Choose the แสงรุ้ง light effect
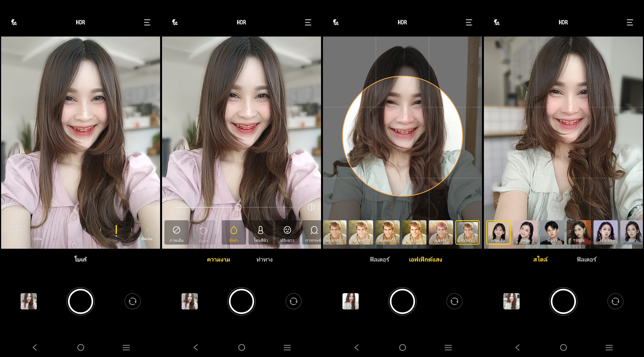 [x=441, y=232]
